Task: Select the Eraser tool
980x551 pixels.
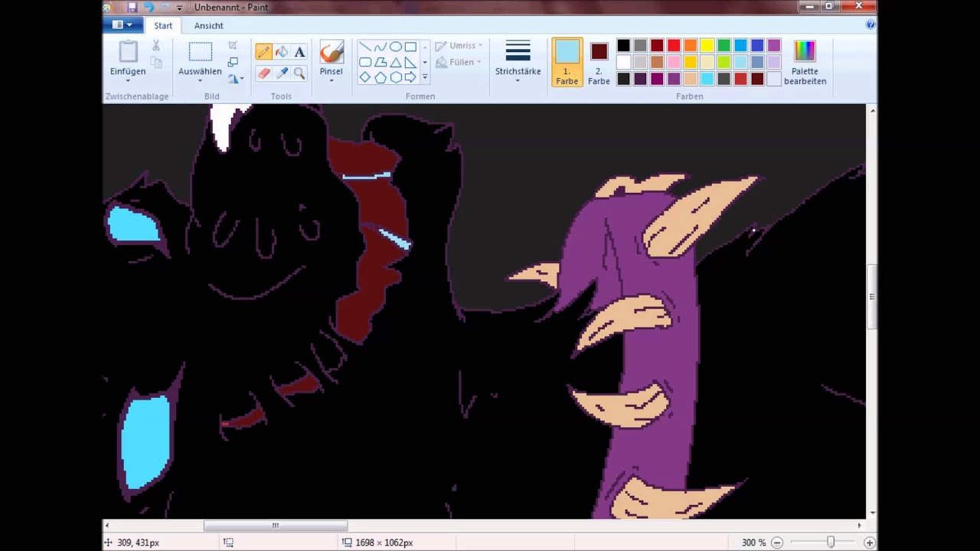Action: (x=263, y=73)
